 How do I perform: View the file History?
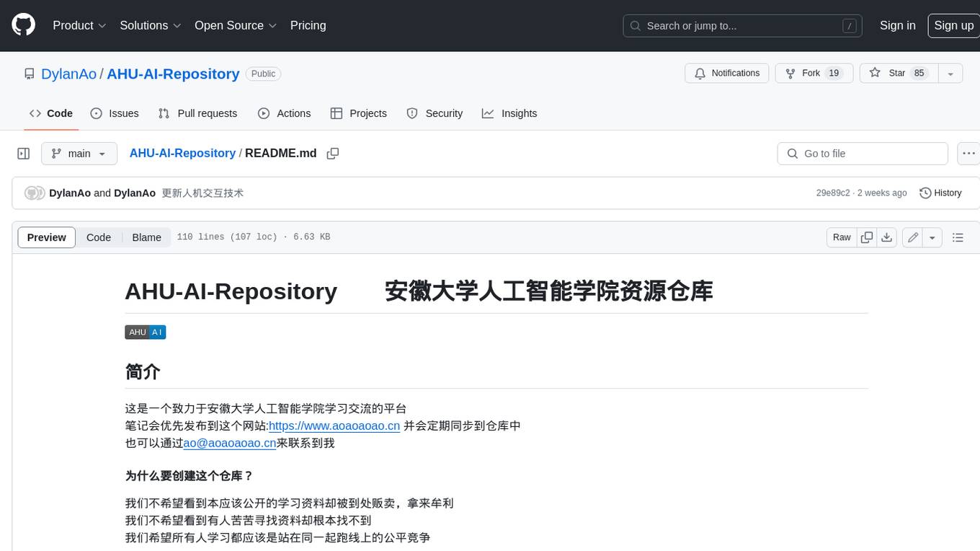click(x=940, y=193)
